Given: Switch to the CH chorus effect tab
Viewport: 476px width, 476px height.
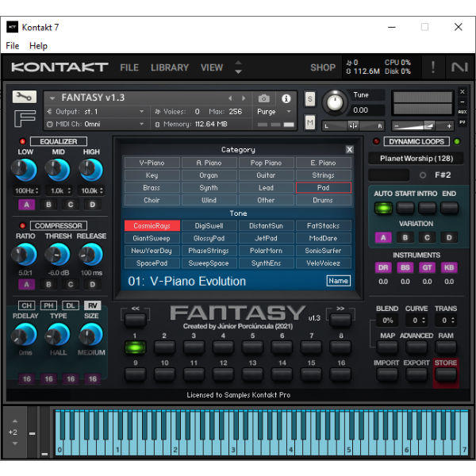Looking at the screenshot, I should [27, 305].
